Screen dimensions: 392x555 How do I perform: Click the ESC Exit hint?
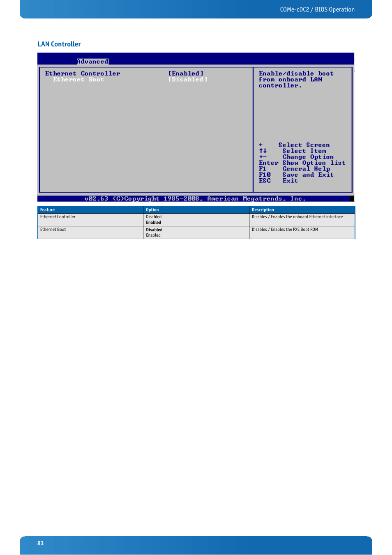click(x=278, y=181)
